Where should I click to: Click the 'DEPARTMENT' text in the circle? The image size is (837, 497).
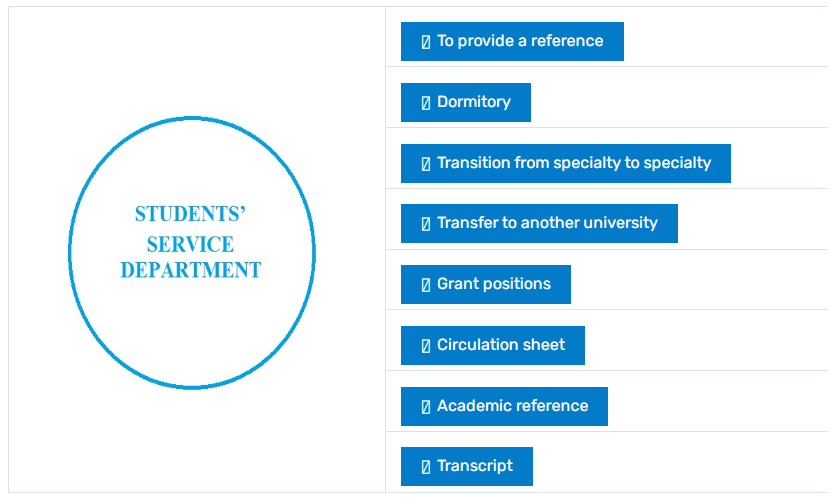click(x=190, y=270)
